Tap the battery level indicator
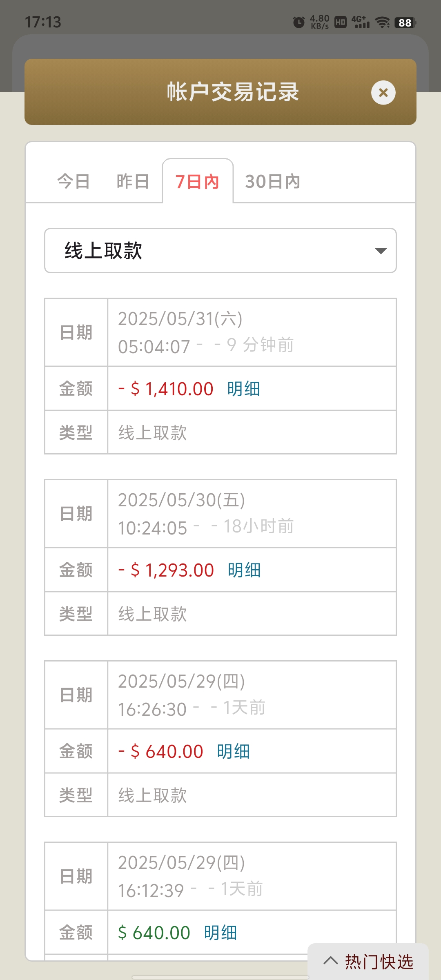Image resolution: width=441 pixels, height=980 pixels. pyautogui.click(x=405, y=22)
